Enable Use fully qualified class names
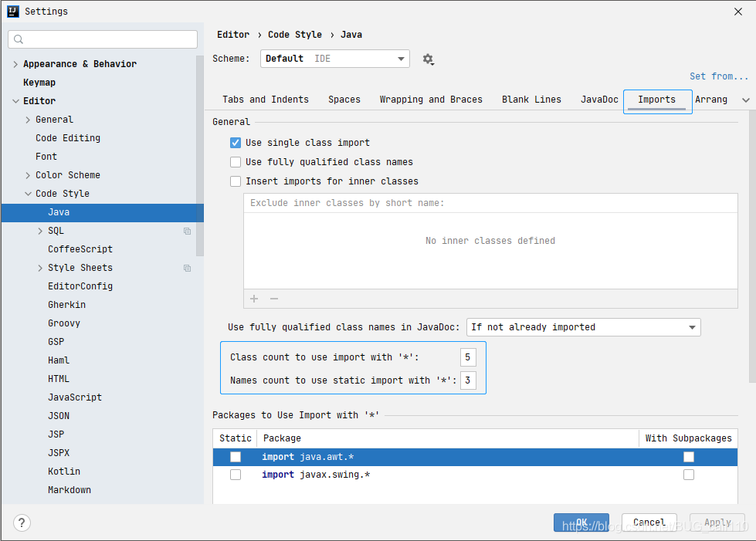 pos(236,161)
